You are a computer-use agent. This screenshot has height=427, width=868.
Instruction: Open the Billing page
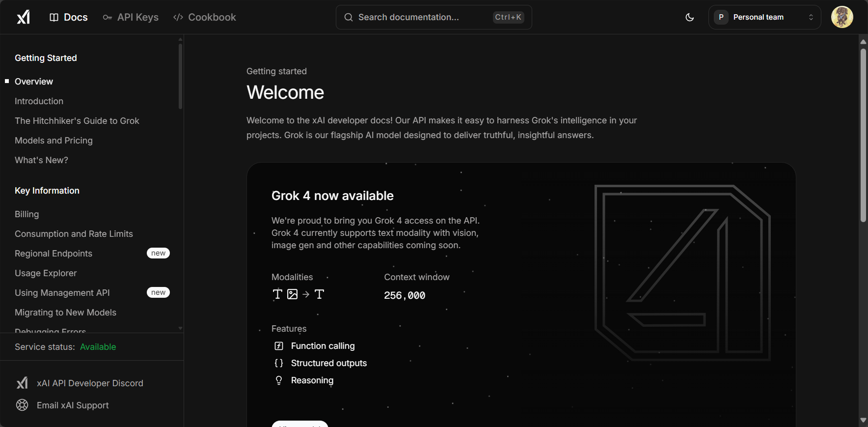[27, 214]
